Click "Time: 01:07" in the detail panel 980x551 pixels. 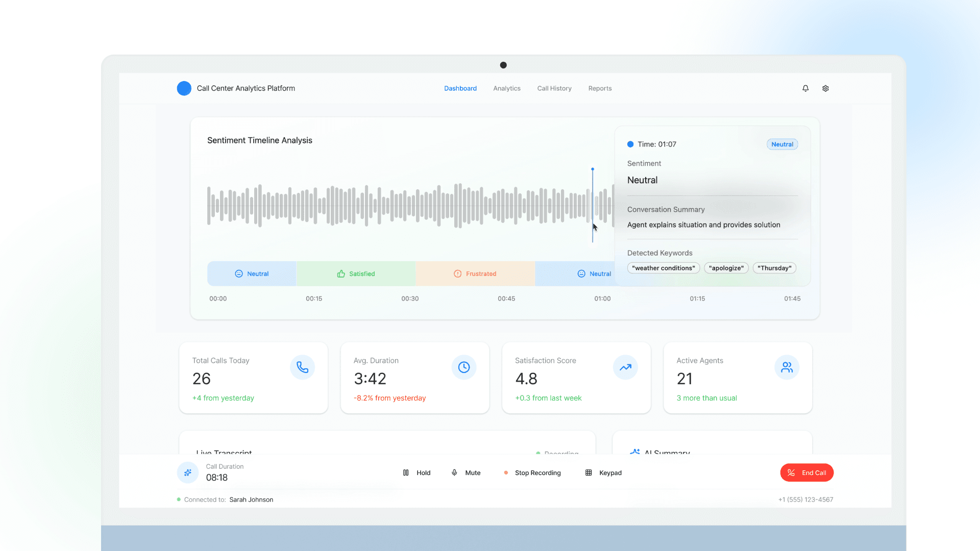(x=657, y=144)
